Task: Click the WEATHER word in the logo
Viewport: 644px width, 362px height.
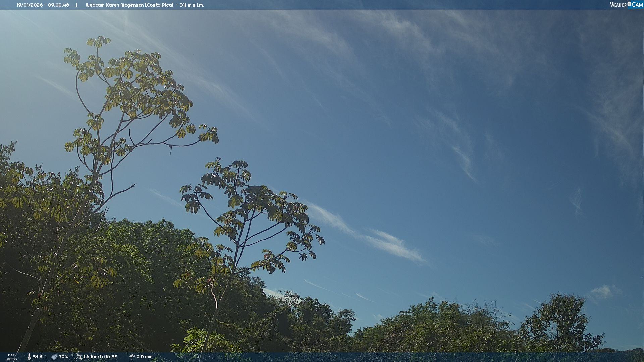Action: coord(618,5)
